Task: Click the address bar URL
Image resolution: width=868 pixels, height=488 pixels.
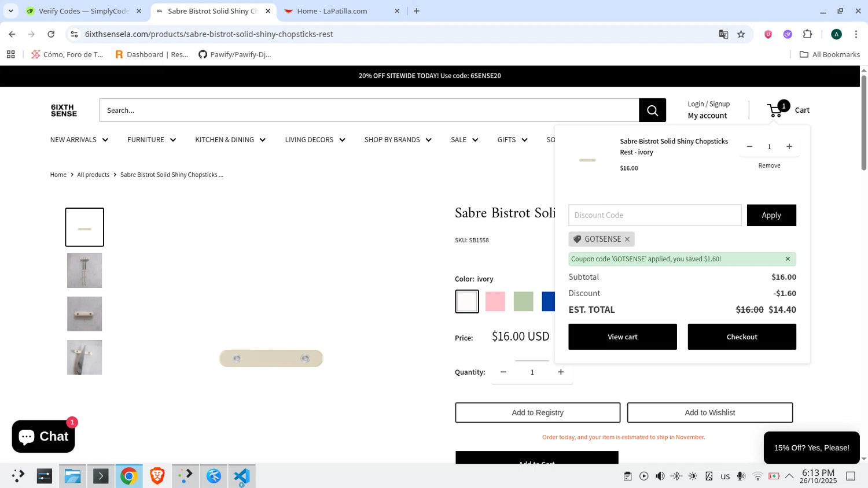Action: click(x=209, y=34)
